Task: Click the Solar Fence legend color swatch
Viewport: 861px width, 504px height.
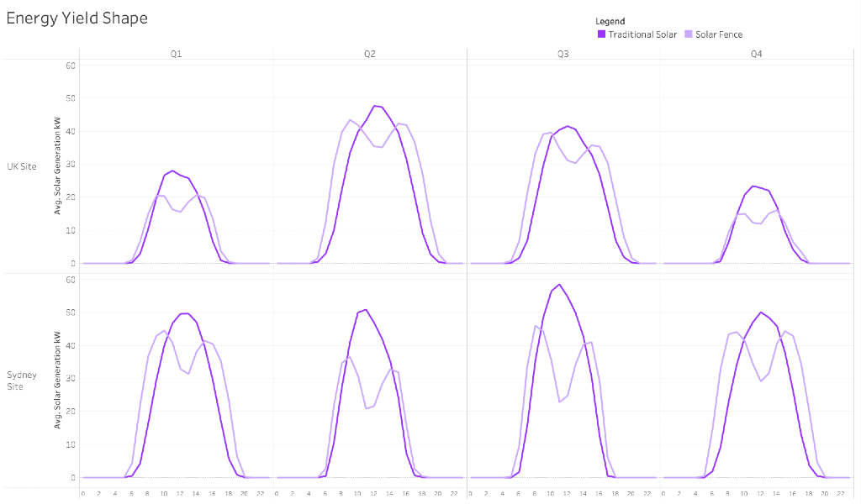Action: (x=689, y=34)
